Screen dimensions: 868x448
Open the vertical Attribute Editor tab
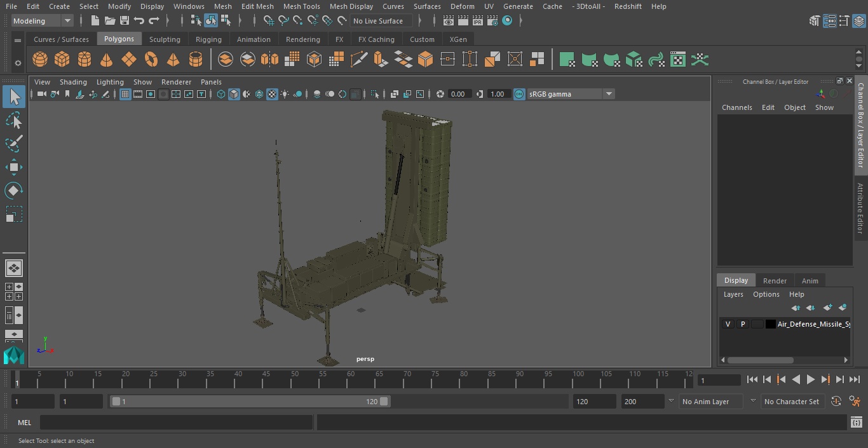(860, 209)
